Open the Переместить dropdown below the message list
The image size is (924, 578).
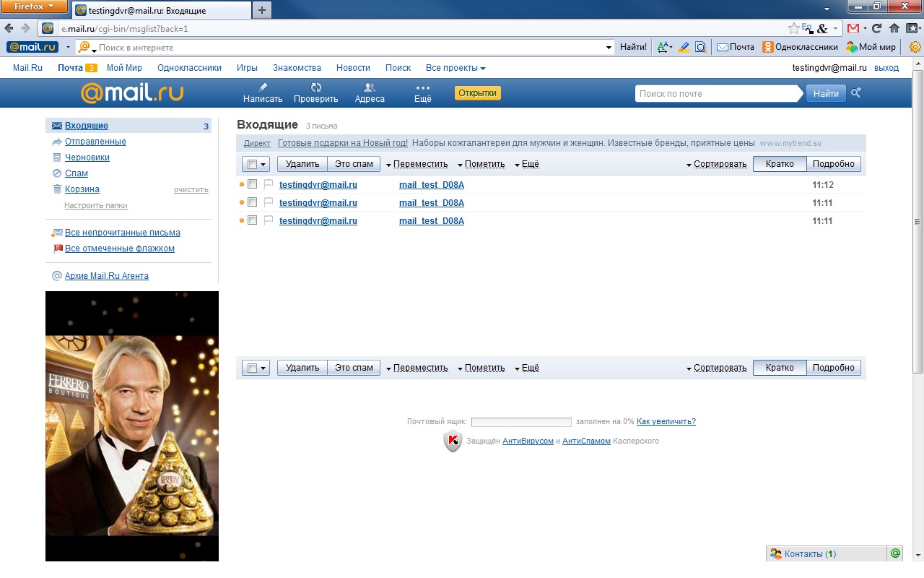point(417,368)
